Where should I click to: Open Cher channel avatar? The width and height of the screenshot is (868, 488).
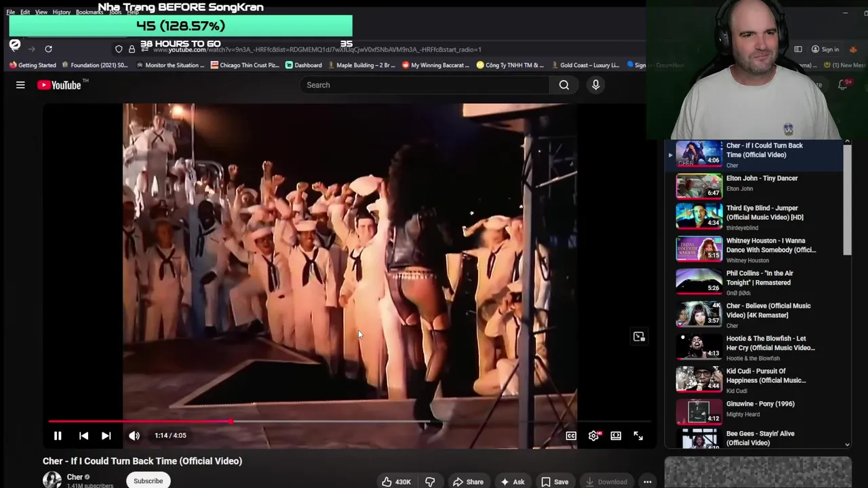(x=52, y=480)
